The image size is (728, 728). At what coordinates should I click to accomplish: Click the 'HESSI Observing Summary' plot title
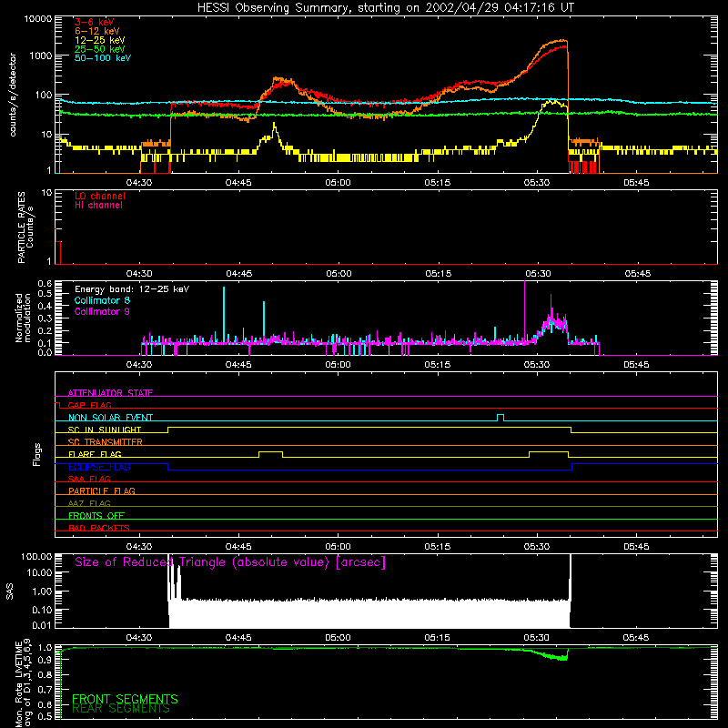point(385,8)
